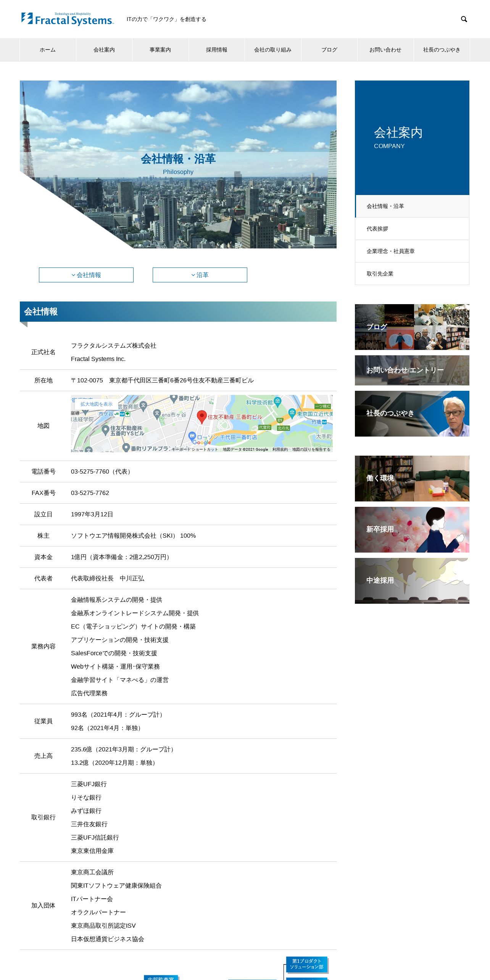This screenshot has height=980, width=490.
Task: Click the 日本仮想通貨ビジネス協会 text
Action: pos(108,939)
